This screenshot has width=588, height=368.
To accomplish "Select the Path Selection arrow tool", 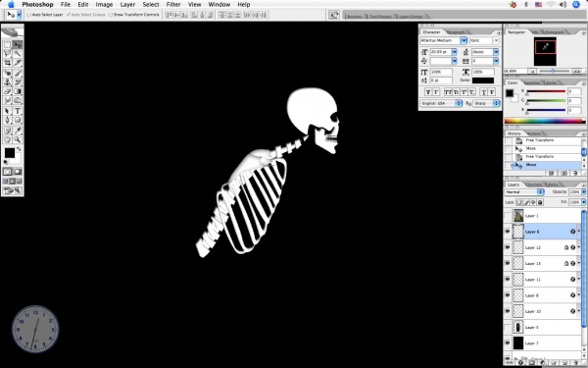I will click(7, 111).
